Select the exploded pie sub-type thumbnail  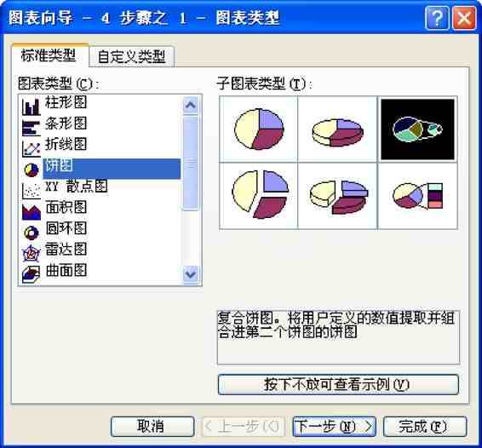pyautogui.click(x=259, y=196)
